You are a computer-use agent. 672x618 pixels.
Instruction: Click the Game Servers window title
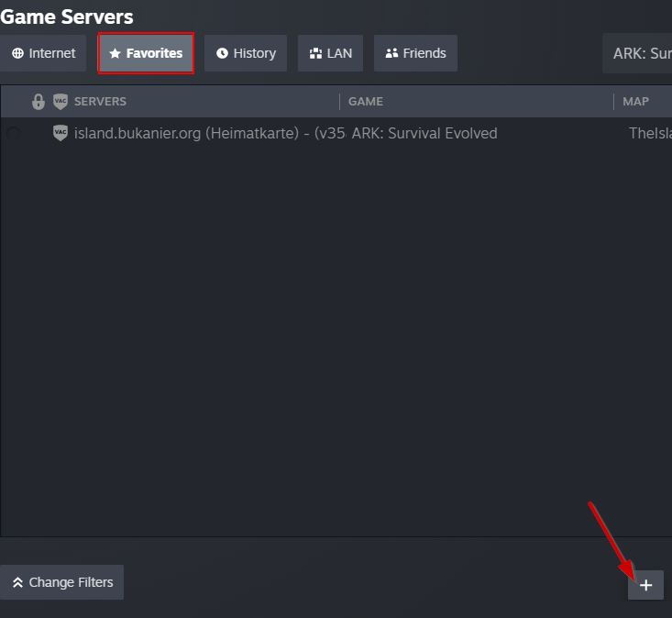pos(67,17)
